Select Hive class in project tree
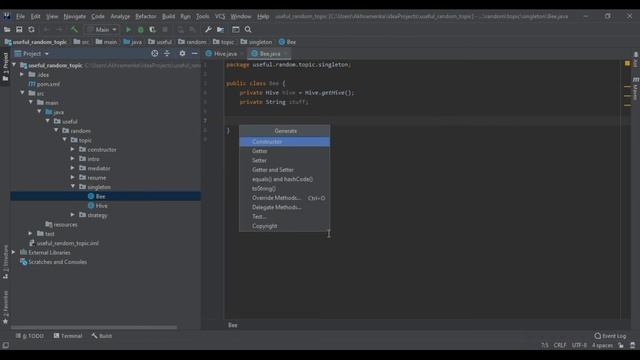This screenshot has height=360, width=640. (x=98, y=206)
